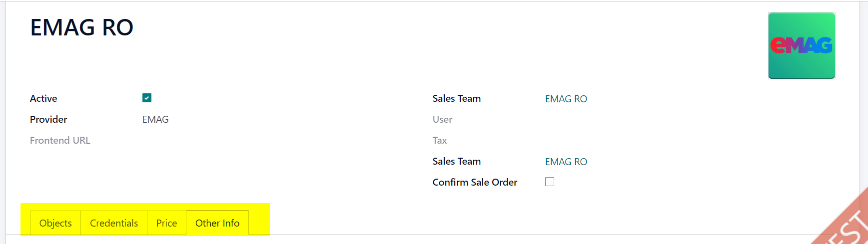Click the Provider value EMAG
The image size is (868, 244).
coord(155,119)
